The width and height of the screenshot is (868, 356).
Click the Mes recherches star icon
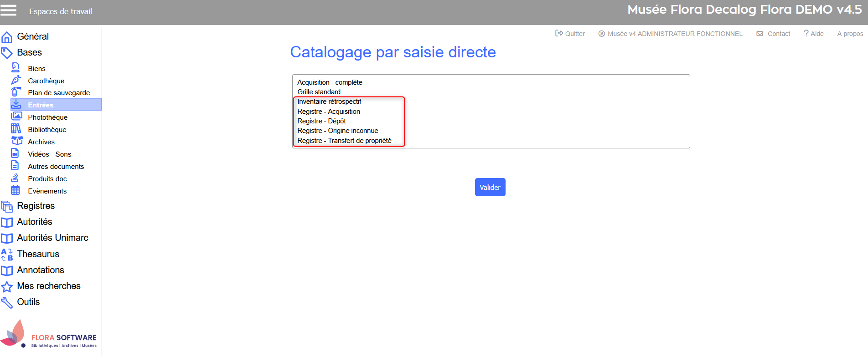(x=7, y=286)
